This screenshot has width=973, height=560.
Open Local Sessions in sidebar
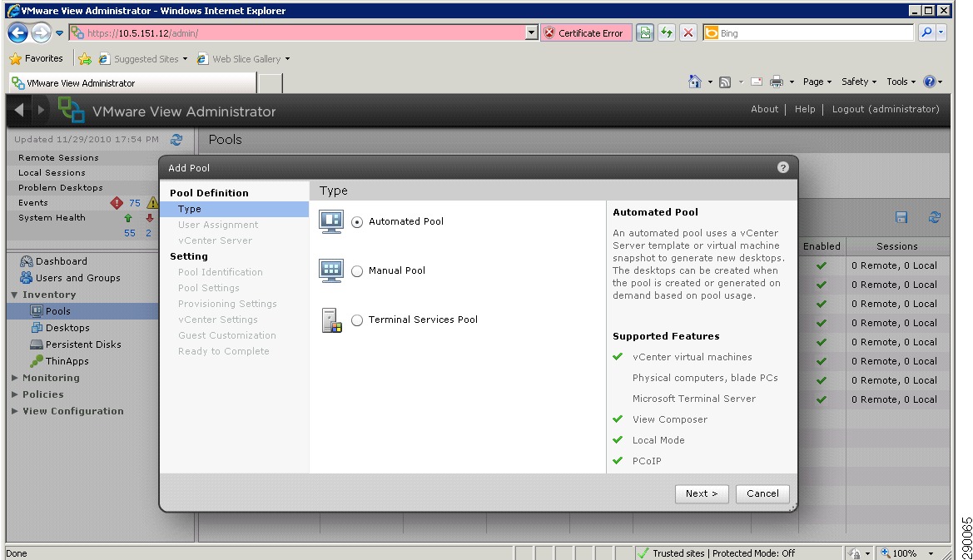[52, 172]
